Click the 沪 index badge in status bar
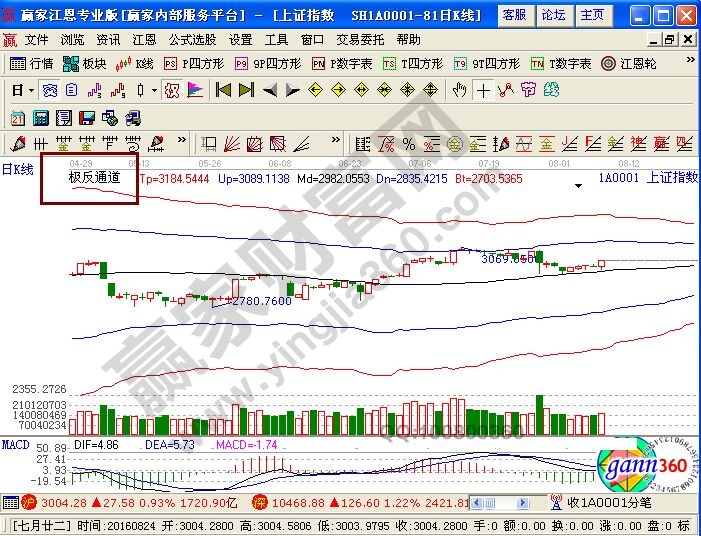Image resolution: width=701 pixels, height=536 pixels. (29, 502)
